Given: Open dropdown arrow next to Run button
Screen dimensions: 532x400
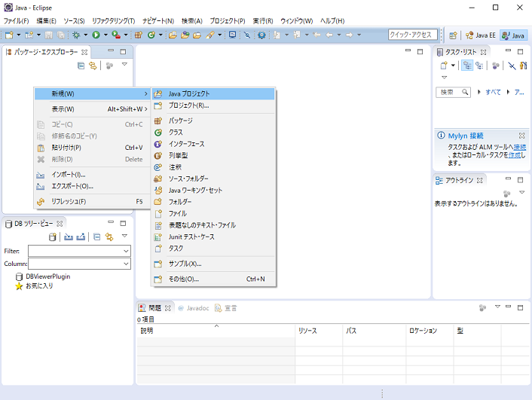Looking at the screenshot, I should tap(105, 35).
